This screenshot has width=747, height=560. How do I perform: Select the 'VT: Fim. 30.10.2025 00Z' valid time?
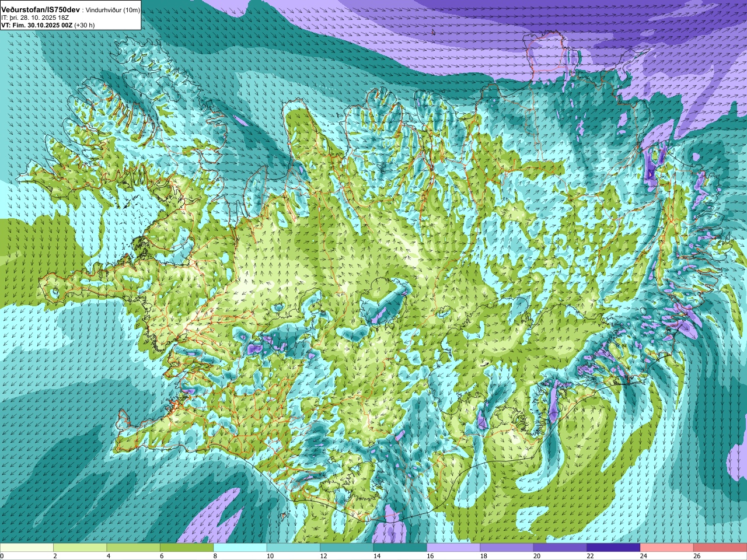click(37, 25)
